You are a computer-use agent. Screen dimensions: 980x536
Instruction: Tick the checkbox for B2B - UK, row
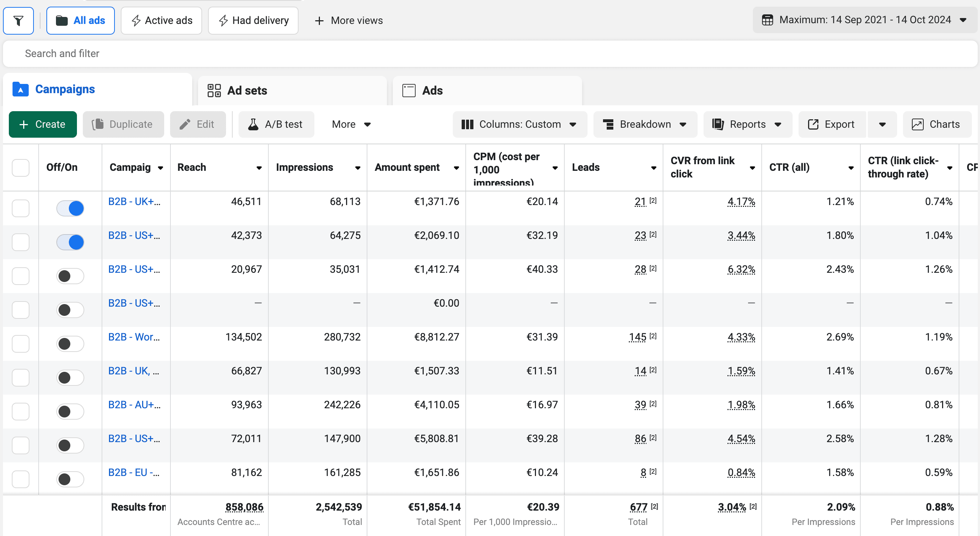point(21,377)
